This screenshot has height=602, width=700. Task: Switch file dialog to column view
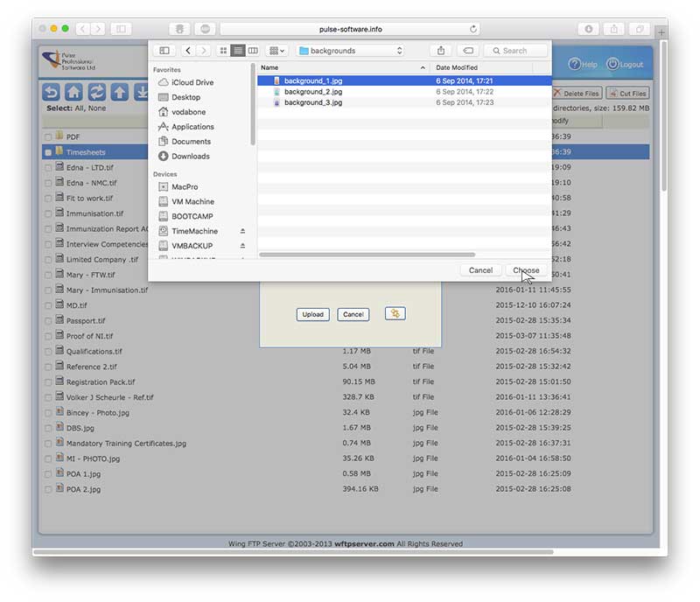[253, 51]
